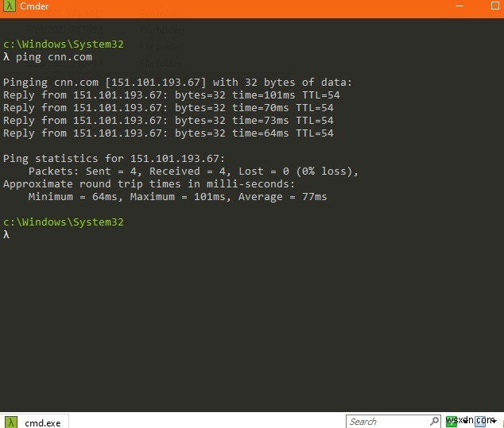Click the 'Ping statistics for 151.101.193.67' line

[x=114, y=158]
